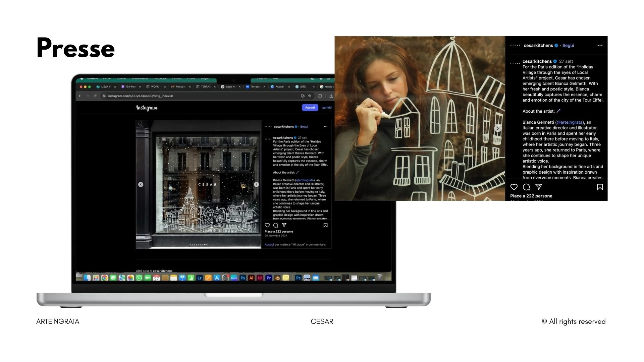This screenshot has width=644, height=362.
Task: Close the SITE tab in Chrome
Action: pos(314,86)
